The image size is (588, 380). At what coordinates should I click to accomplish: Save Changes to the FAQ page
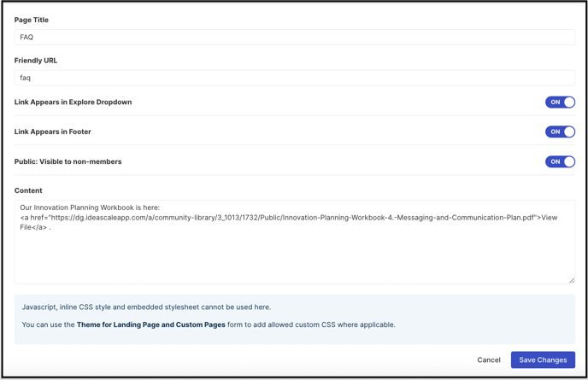[543, 360]
